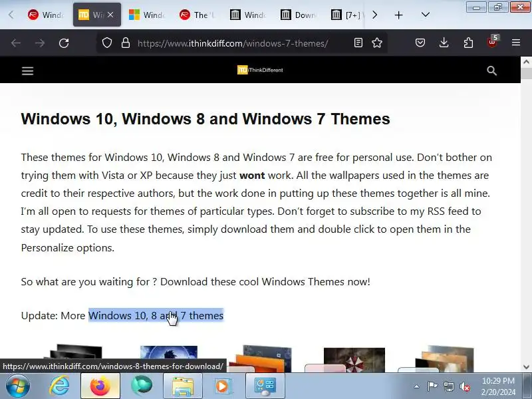532x399 pixels.
Task: Show hidden tray icons arrow
Action: [x=416, y=386]
